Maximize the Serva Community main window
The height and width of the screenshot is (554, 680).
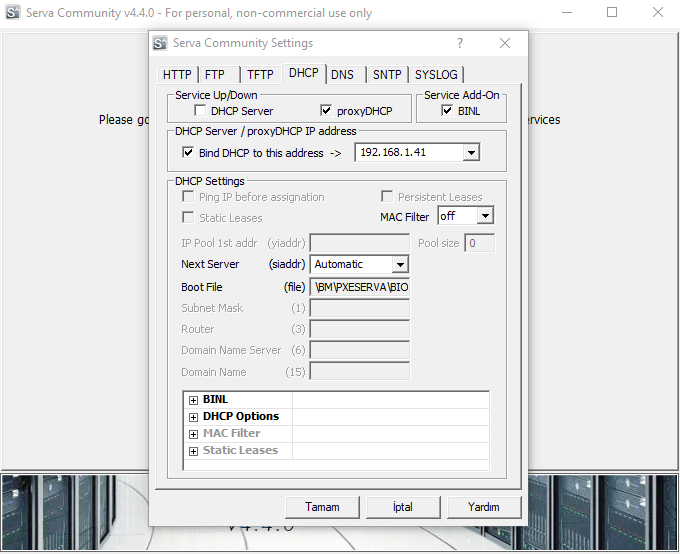click(612, 13)
